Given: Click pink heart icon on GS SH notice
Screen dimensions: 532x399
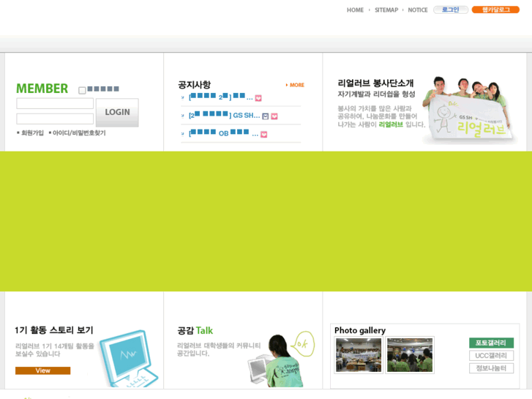Looking at the screenshot, I should (274, 116).
